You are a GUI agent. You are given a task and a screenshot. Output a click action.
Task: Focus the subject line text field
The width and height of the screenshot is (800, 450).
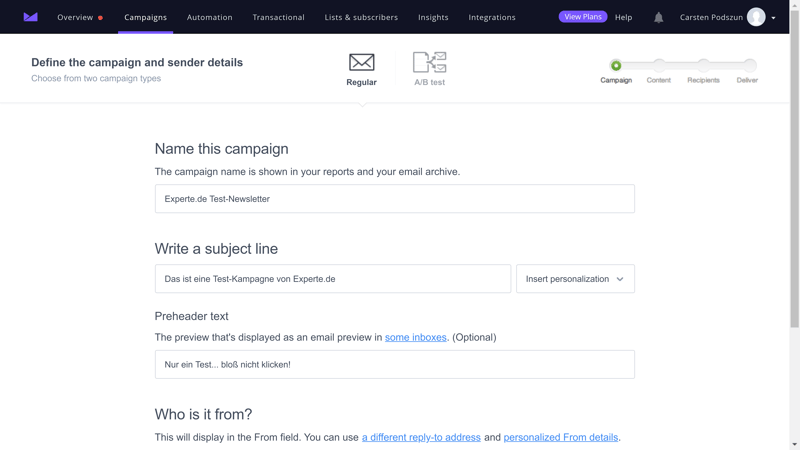coord(332,279)
